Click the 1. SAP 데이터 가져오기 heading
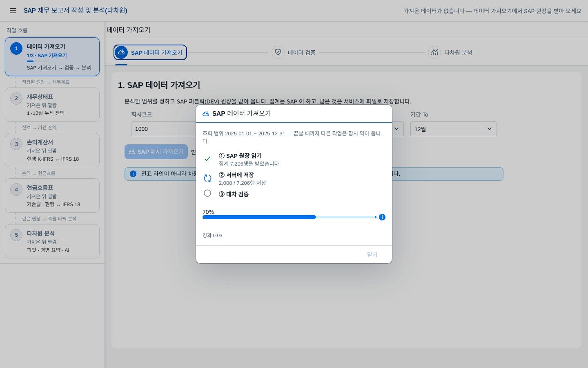This screenshot has height=368, width=588. click(x=159, y=85)
